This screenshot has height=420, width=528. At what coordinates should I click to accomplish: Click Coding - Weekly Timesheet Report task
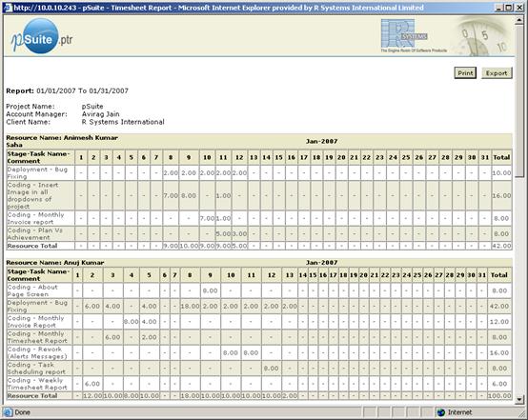coord(37,384)
